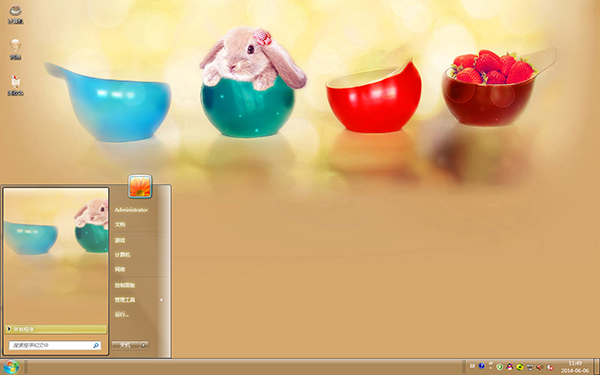Click the Shut down (关机) button
600x375 pixels.
(126, 345)
